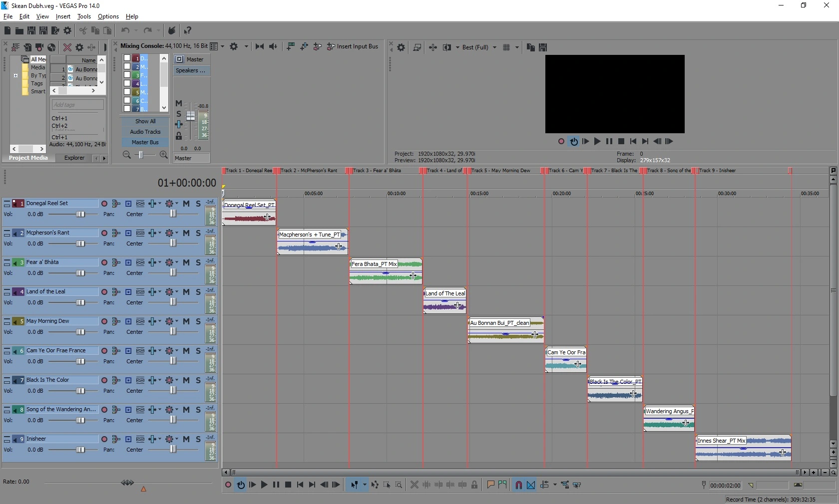Viewport: 839px width, 504px height.
Task: Toggle Loop Playback in timeline transport bar
Action: tap(241, 485)
